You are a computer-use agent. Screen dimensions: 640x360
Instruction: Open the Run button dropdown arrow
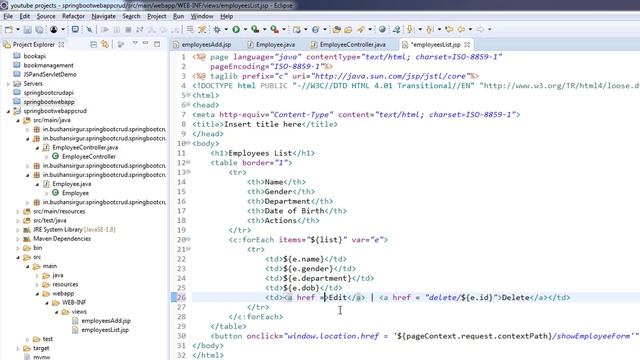click(245, 29)
